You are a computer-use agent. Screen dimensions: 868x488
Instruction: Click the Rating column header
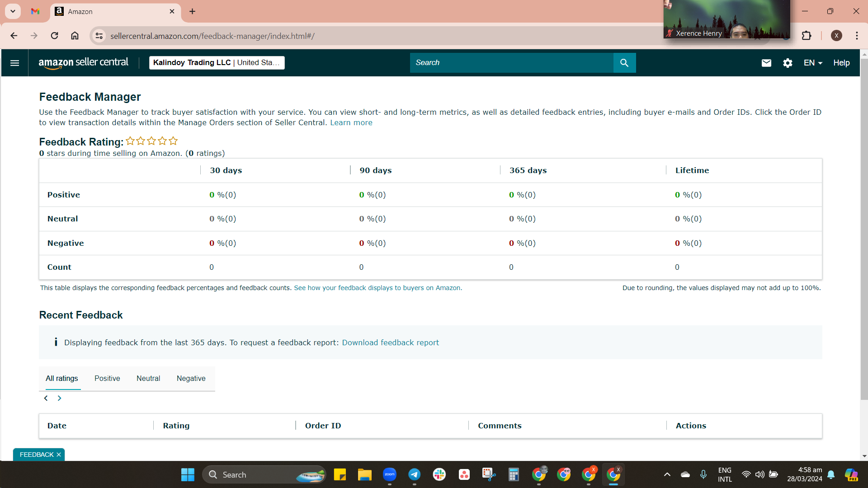click(176, 426)
